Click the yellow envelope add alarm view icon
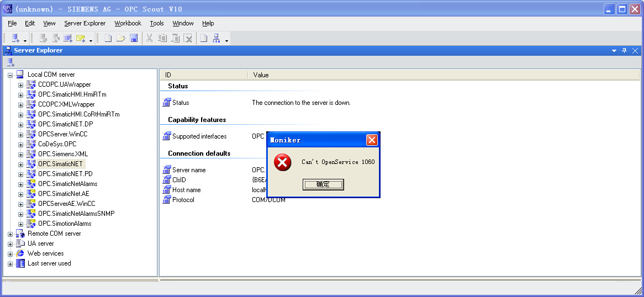The height and width of the screenshot is (297, 644). pos(81,39)
